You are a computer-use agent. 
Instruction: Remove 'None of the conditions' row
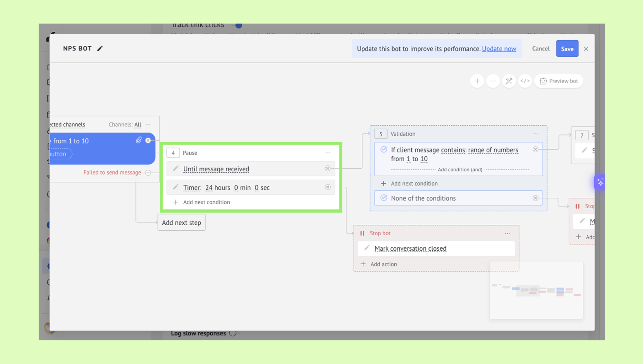[x=535, y=198]
